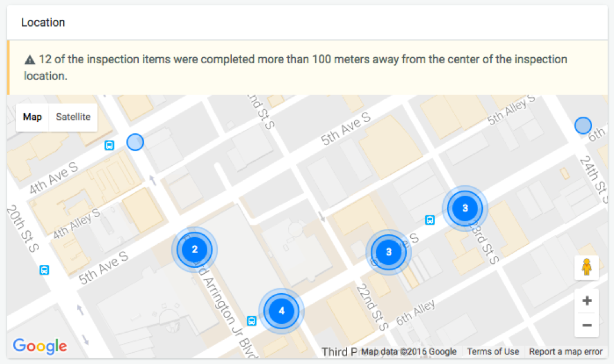Click the single blue marker near 4th Ave S
614x364 pixels.
tap(135, 142)
